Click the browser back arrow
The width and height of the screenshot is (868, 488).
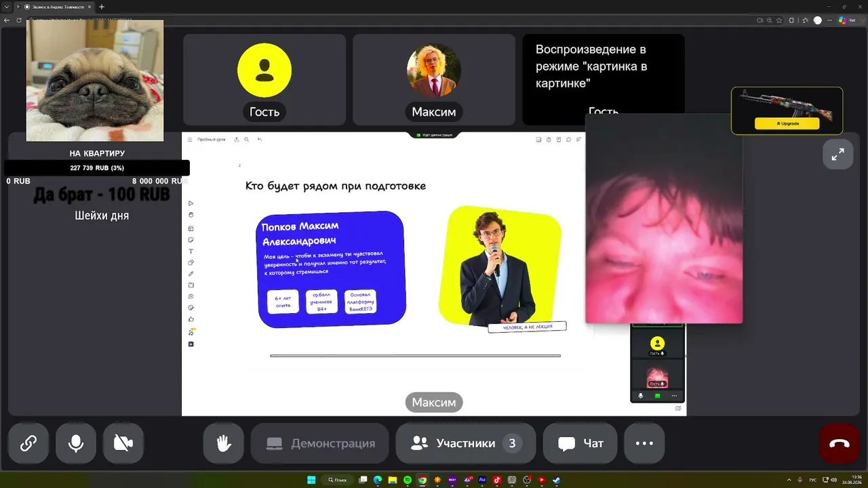pyautogui.click(x=7, y=20)
